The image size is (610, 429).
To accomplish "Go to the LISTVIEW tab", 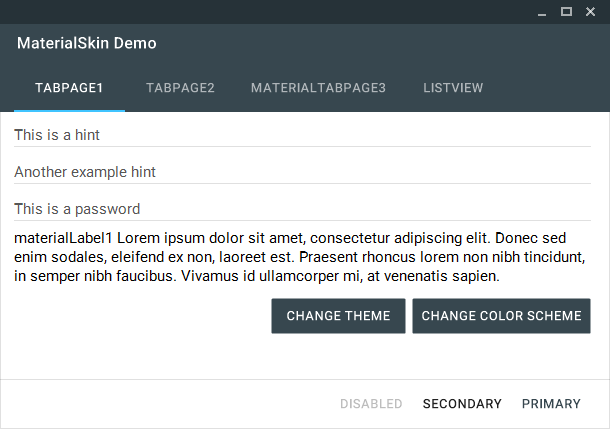I will 453,88.
